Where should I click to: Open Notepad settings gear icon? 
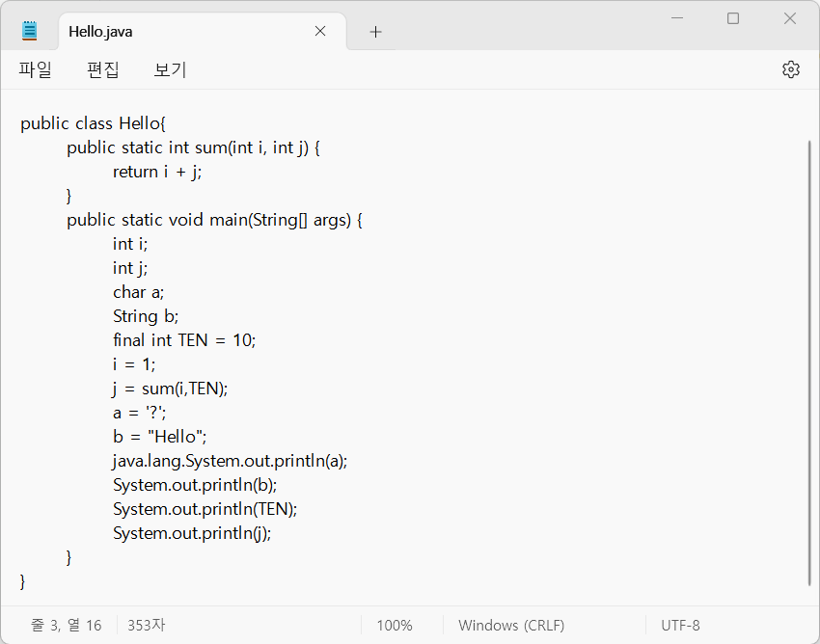point(791,69)
